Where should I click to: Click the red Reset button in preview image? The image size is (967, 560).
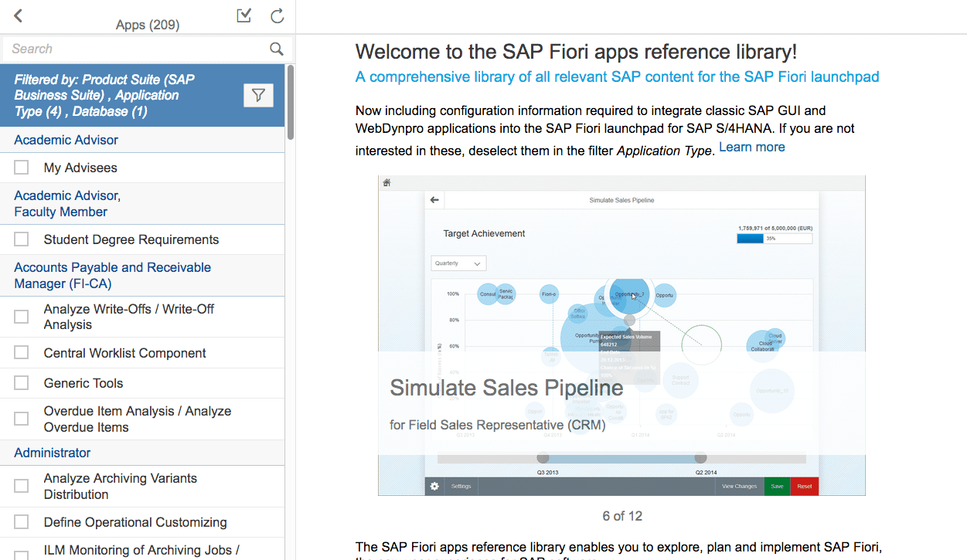[804, 486]
